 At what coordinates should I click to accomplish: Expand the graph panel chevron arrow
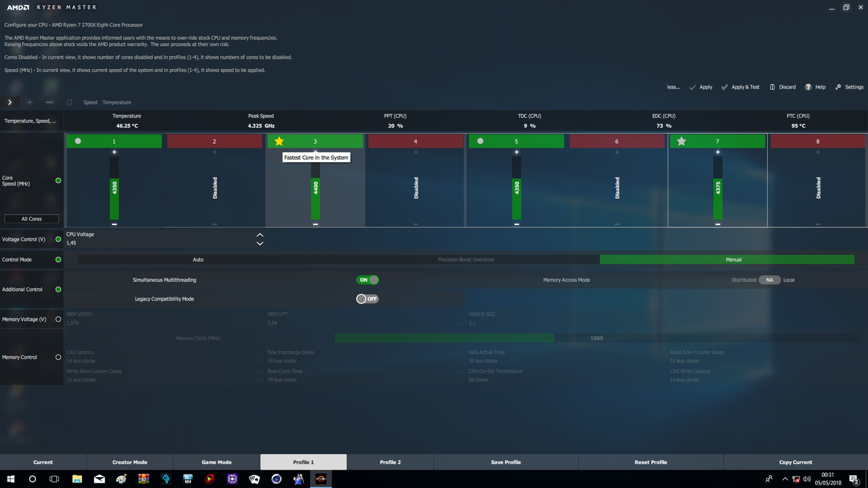tap(9, 102)
